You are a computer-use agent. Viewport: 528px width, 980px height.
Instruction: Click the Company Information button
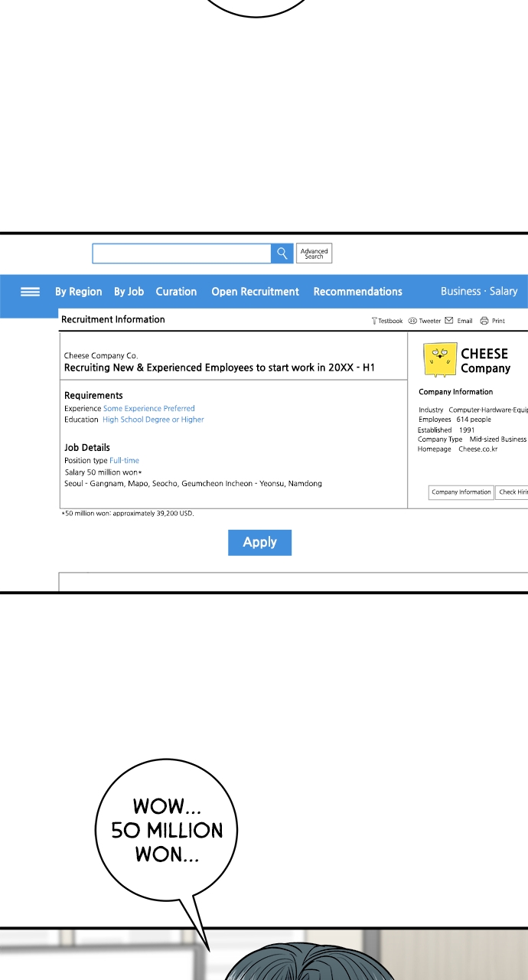[x=461, y=492]
